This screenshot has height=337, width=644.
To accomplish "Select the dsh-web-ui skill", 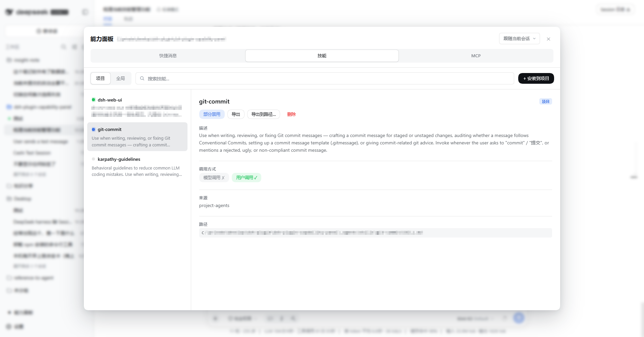I will pyautogui.click(x=137, y=107).
